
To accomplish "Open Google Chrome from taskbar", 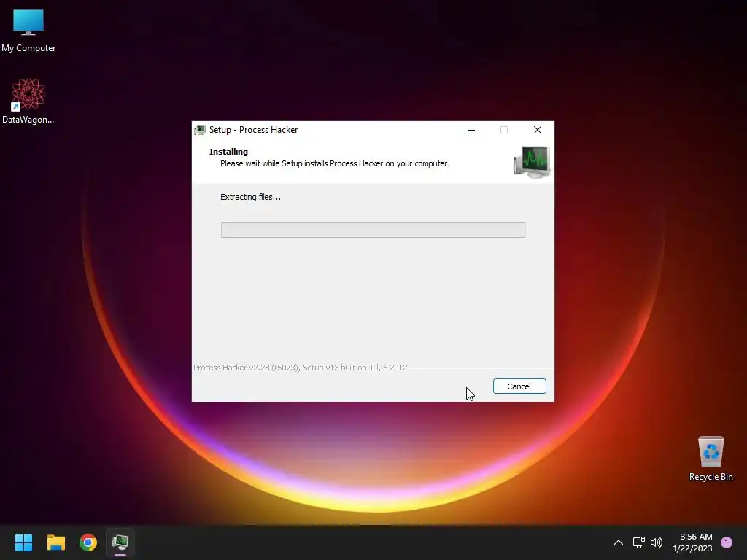I will pos(88,542).
